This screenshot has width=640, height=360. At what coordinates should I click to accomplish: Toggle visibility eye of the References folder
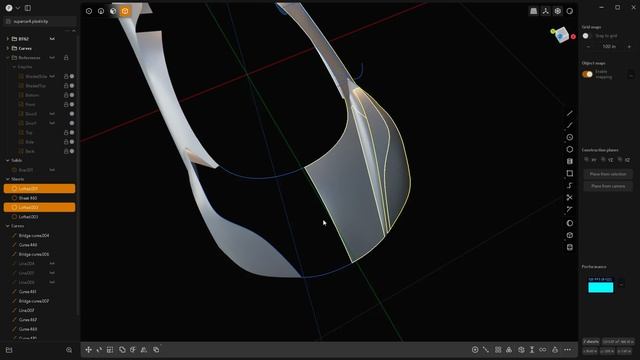[x=52, y=58]
